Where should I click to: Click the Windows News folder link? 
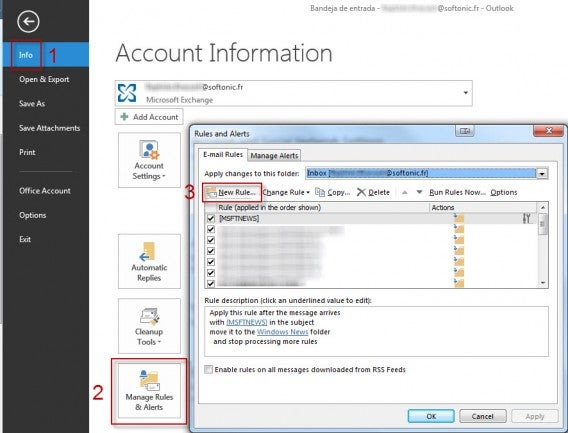[283, 332]
